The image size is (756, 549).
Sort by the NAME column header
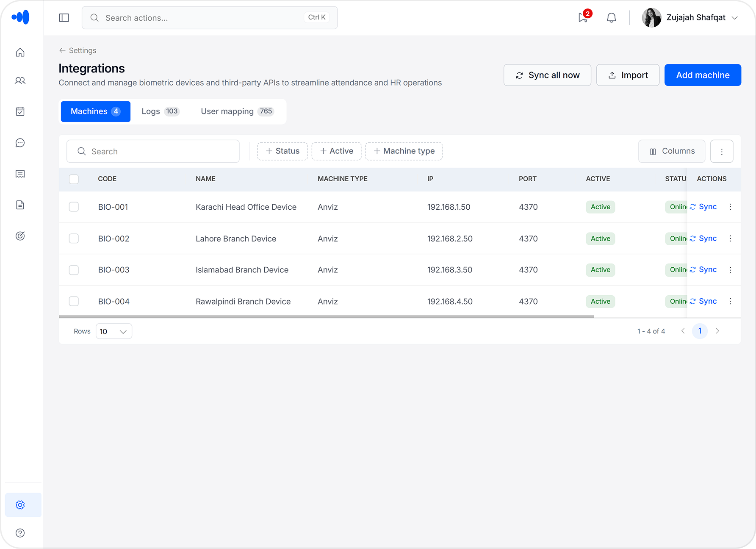pyautogui.click(x=205, y=179)
